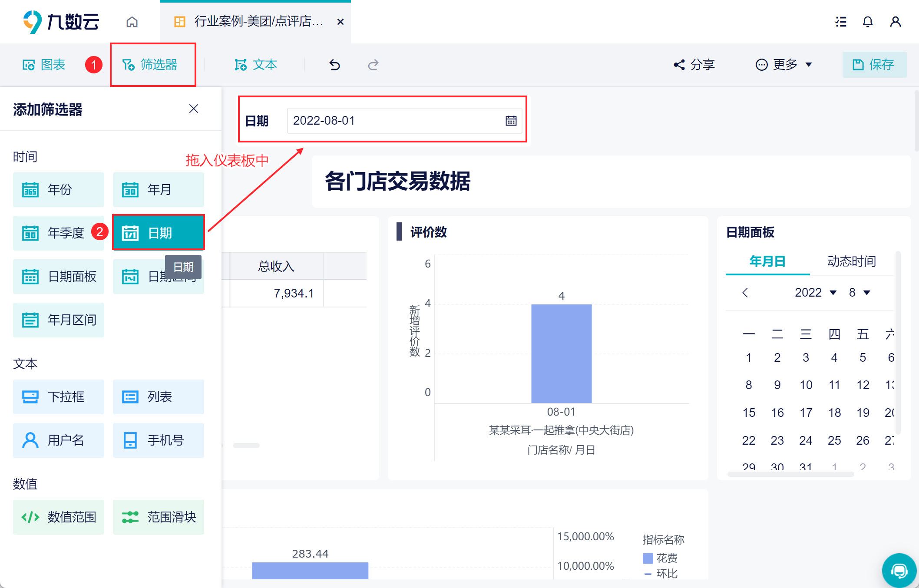Click the 保存 save button

point(874,65)
